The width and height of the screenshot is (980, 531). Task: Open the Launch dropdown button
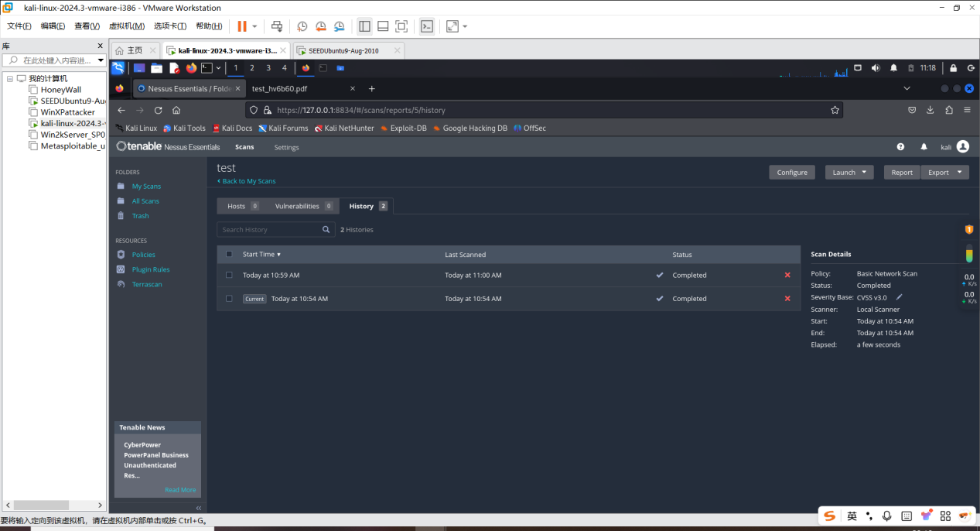click(849, 172)
